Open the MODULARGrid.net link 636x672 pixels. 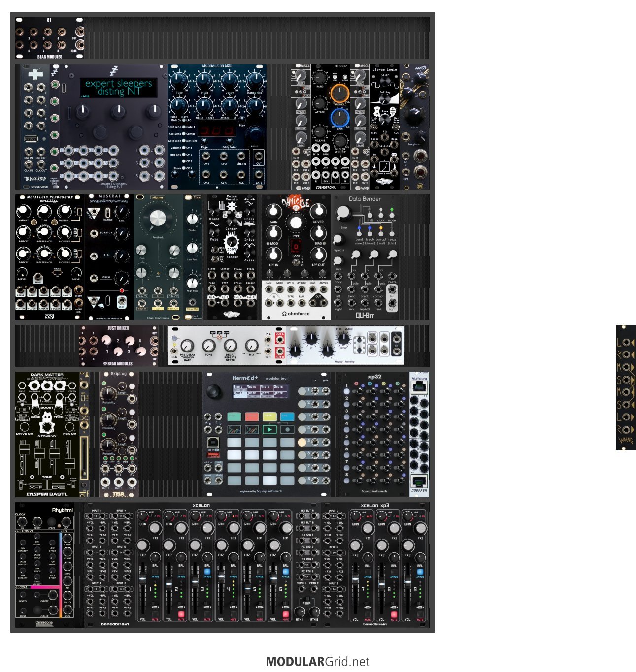click(x=318, y=662)
